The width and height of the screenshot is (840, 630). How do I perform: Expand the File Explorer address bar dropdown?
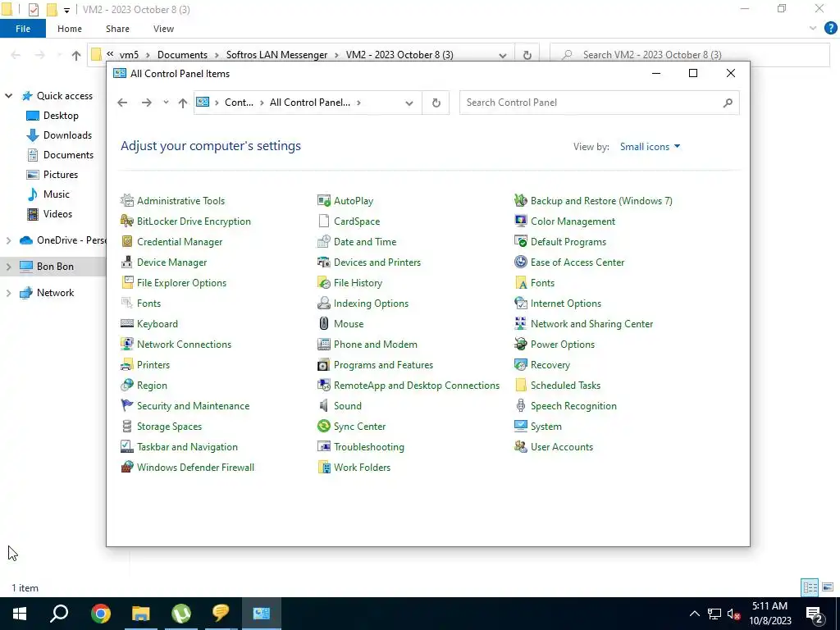pyautogui.click(x=503, y=55)
